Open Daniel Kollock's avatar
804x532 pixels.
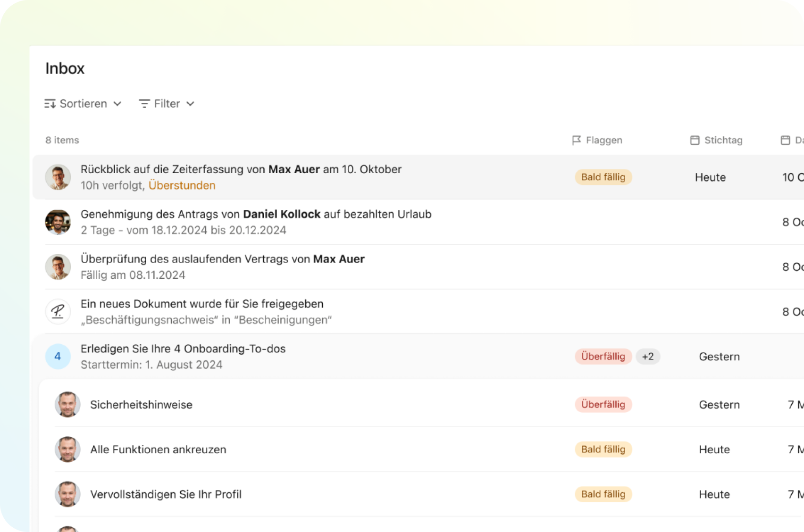(x=58, y=222)
